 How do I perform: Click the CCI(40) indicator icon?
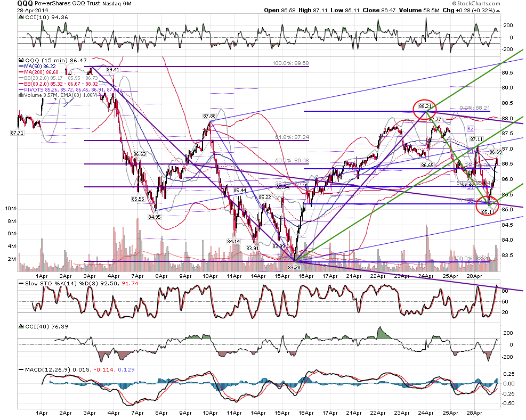pos(21,326)
